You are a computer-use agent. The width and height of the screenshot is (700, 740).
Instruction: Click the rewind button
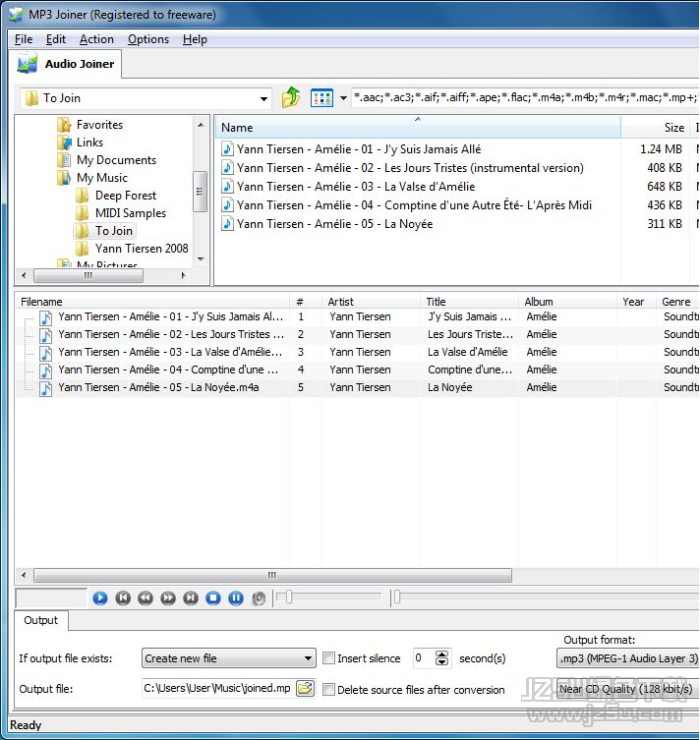[x=146, y=598]
